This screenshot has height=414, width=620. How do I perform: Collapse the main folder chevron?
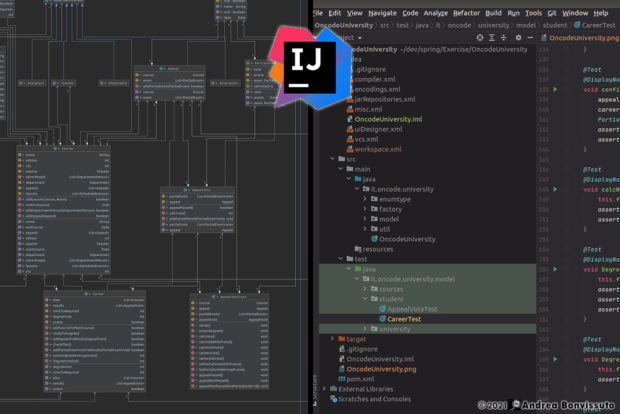[x=340, y=169]
